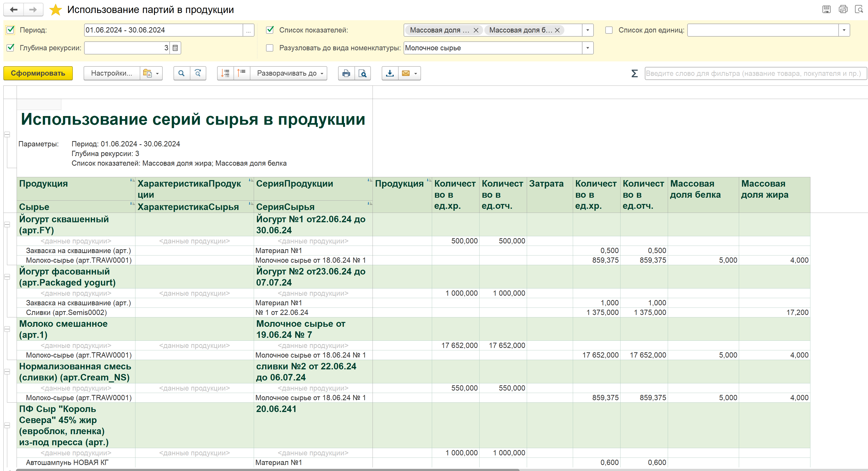Image resolution: width=868 pixels, height=471 pixels.
Task: Select the Йогурт сквашенный (арт.FY) cell
Action: coord(76,225)
